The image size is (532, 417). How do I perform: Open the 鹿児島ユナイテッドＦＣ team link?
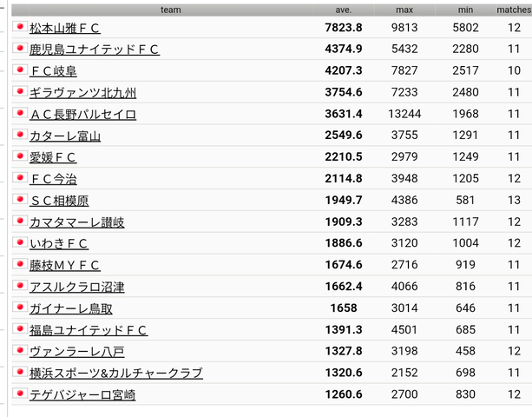click(95, 50)
